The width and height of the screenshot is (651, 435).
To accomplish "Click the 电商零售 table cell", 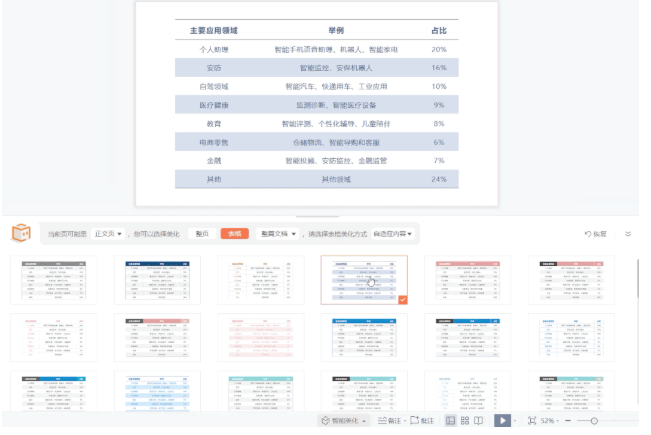I will point(214,142).
